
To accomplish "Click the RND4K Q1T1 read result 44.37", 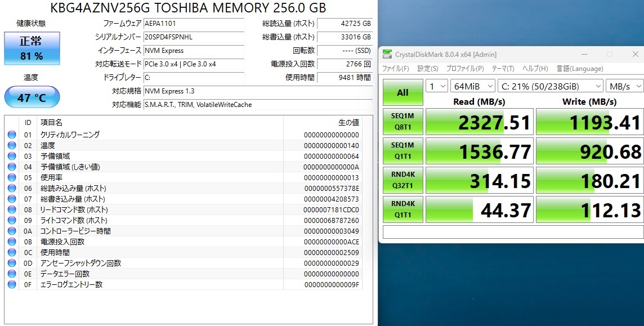I will [x=479, y=209].
